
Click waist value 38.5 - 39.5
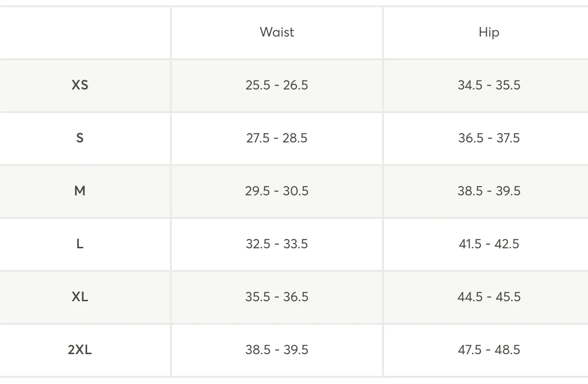(x=277, y=350)
